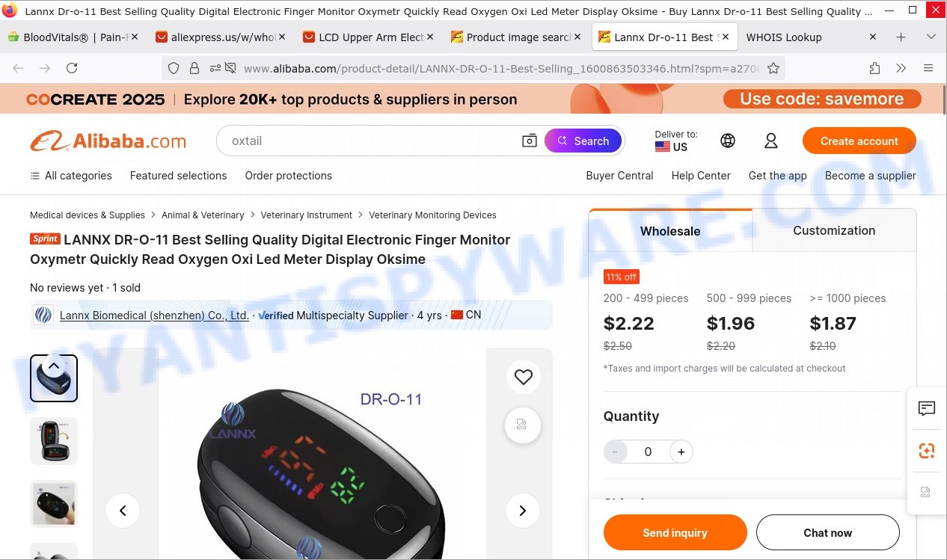Expand Deliver to US country selector
This screenshot has width=947, height=560.
675,141
